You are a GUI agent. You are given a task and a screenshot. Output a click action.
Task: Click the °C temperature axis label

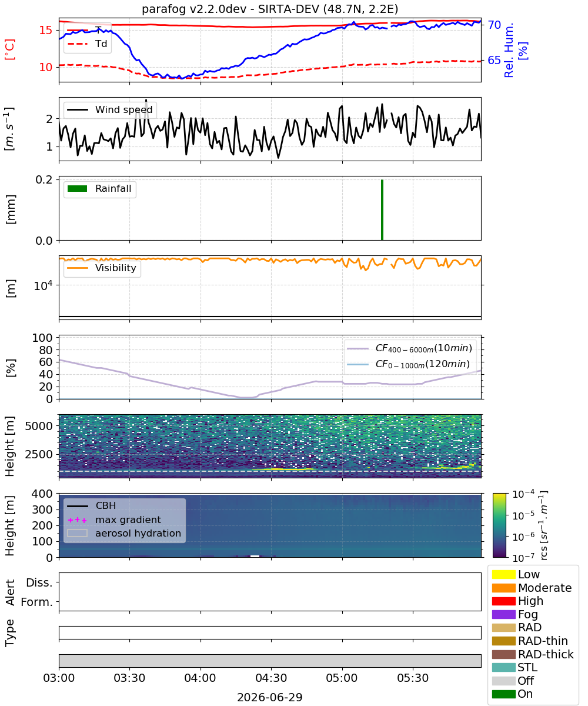coord(11,50)
